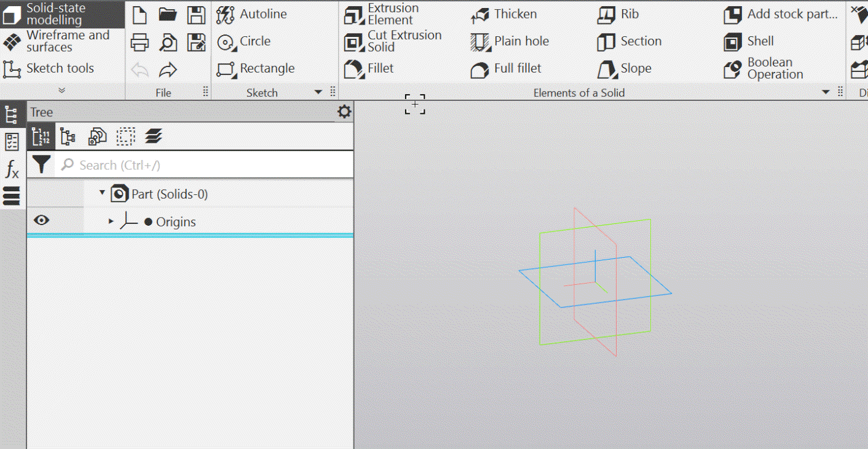
Task: Expand the Origins tree node
Action: coord(111,221)
